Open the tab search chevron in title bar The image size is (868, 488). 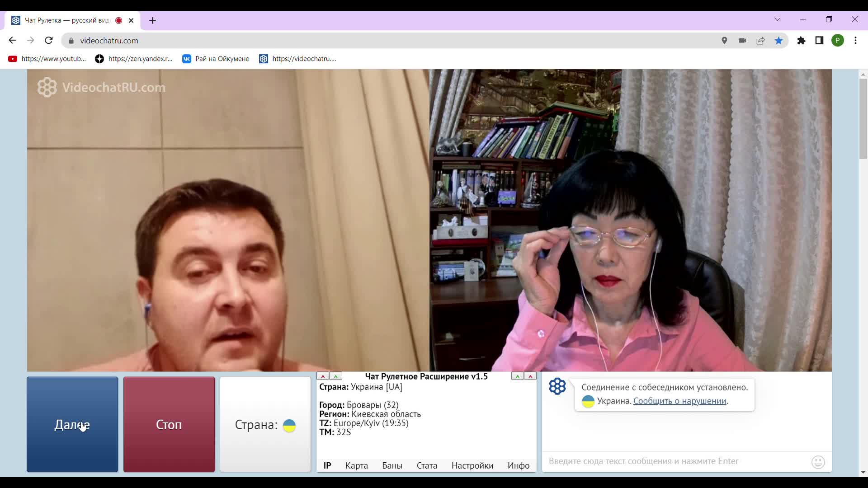point(777,19)
